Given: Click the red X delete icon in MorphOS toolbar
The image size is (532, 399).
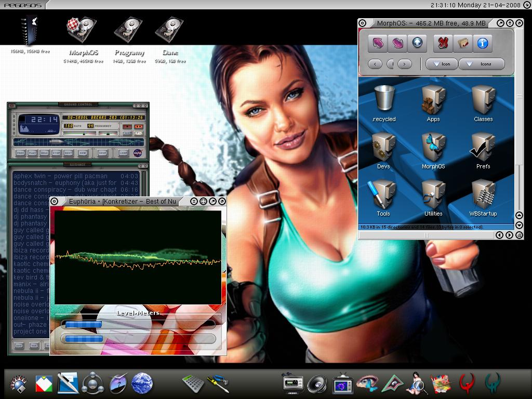Looking at the screenshot, I should point(443,43).
